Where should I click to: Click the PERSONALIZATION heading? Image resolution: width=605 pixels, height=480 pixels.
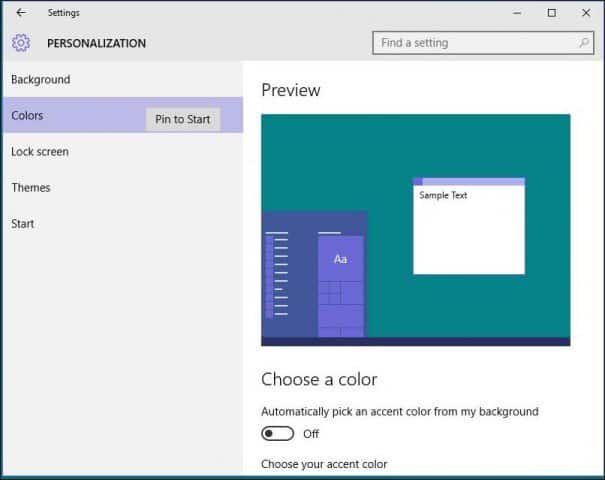[x=96, y=43]
